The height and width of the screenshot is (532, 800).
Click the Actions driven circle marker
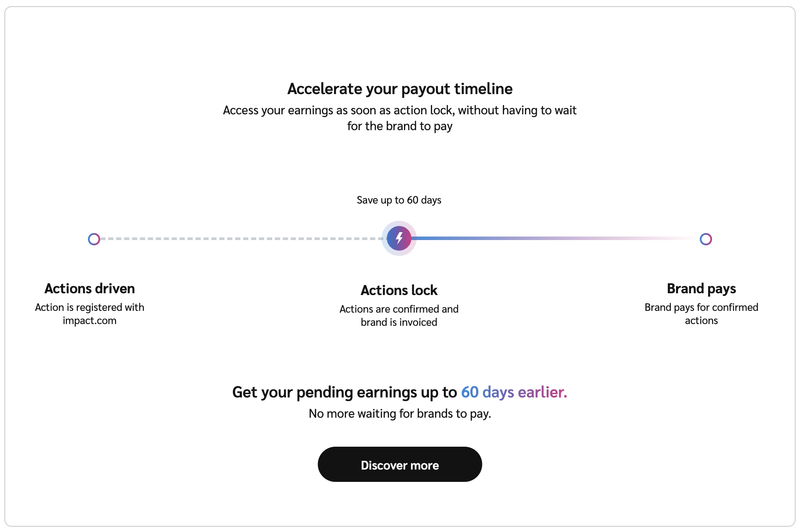tap(94, 239)
